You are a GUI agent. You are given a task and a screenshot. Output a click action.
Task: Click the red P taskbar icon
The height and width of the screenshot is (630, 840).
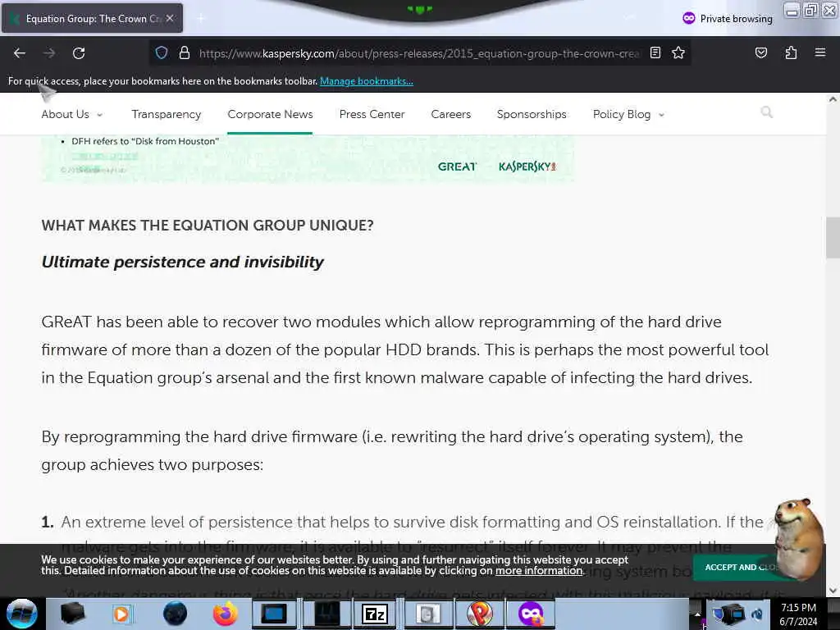coord(480,614)
